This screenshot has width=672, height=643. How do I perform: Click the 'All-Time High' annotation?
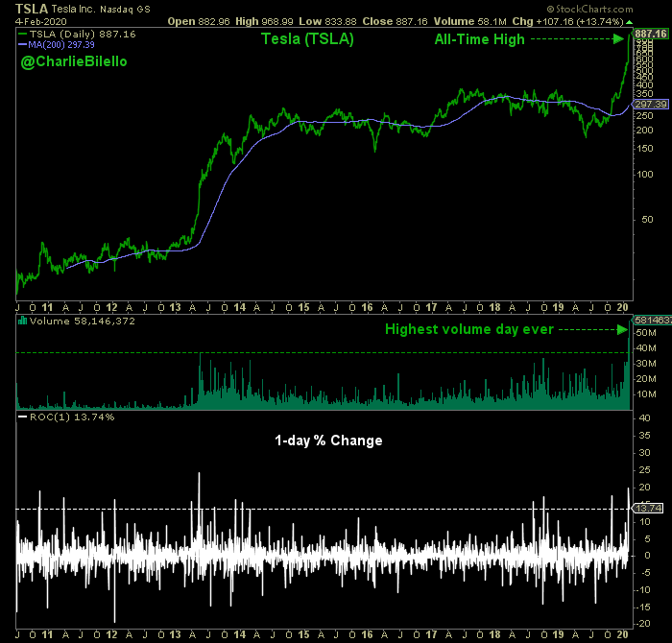click(480, 39)
